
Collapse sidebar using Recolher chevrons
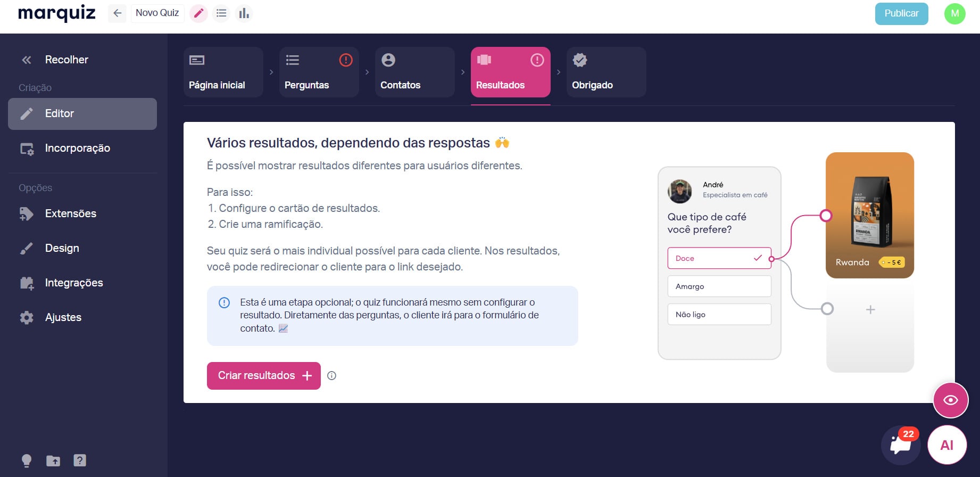(x=27, y=60)
